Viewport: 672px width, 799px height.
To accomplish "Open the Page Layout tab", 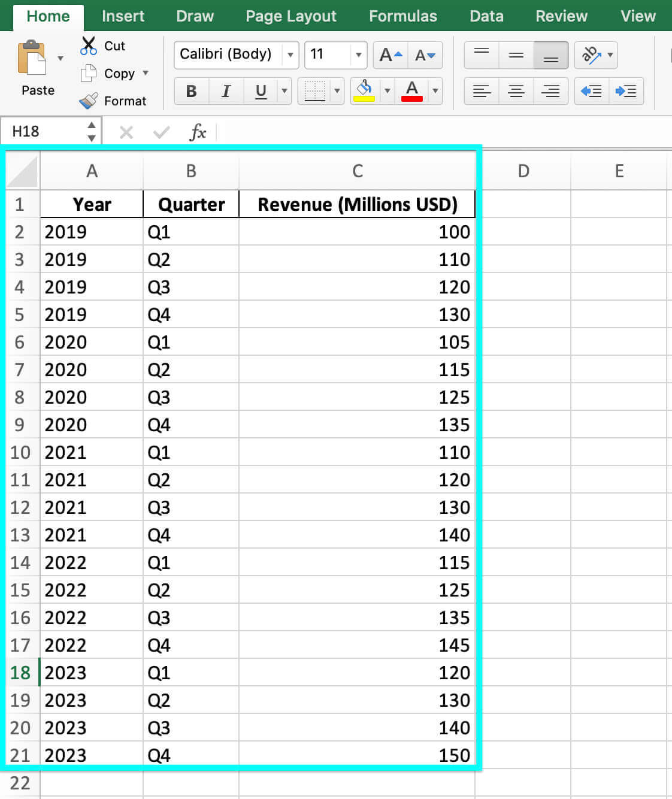I will click(291, 16).
